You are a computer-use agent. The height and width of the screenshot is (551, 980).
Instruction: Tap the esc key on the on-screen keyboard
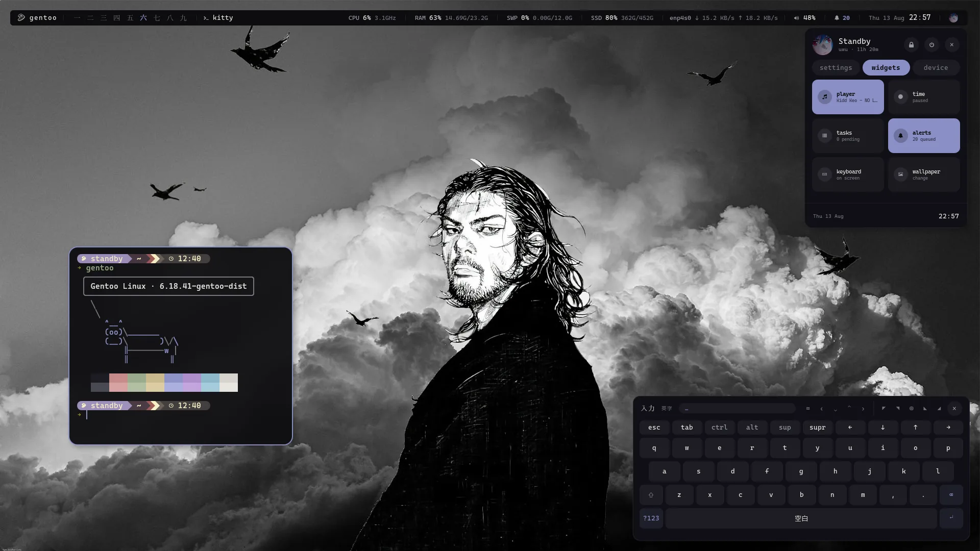point(654,428)
